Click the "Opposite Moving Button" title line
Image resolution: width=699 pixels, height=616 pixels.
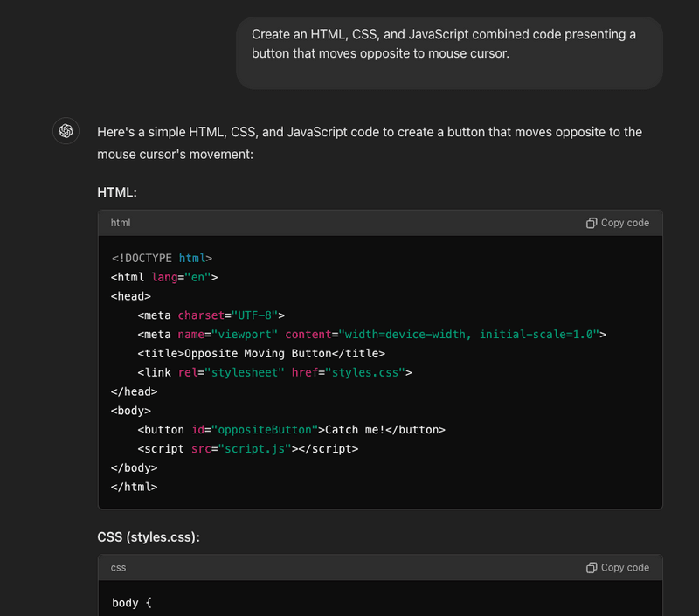tap(261, 353)
